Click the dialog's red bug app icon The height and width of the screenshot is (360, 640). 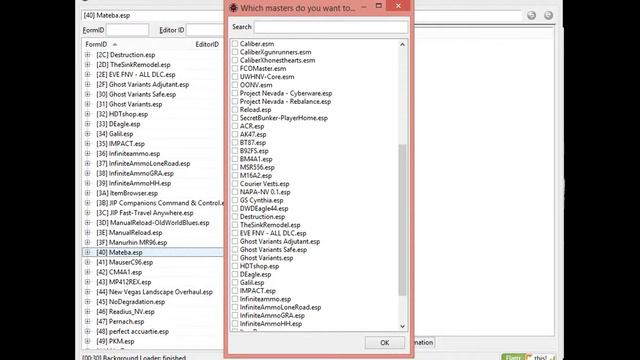[233, 7]
